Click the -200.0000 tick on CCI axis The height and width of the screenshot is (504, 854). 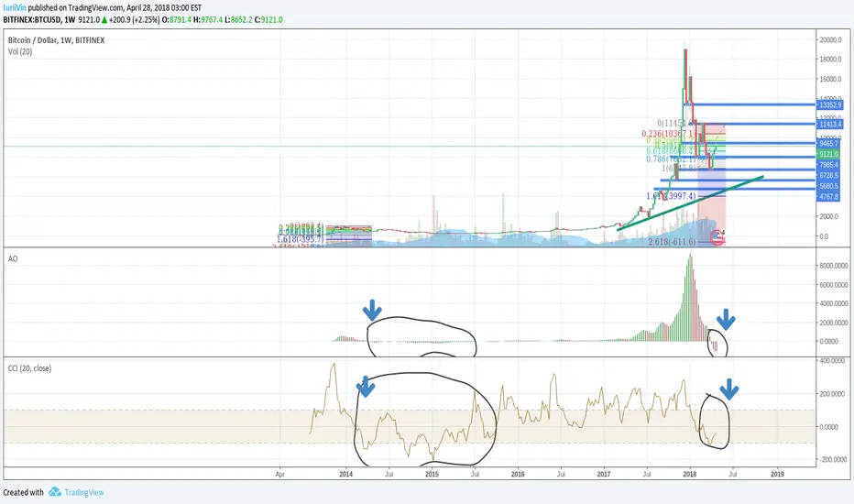[x=831, y=460]
